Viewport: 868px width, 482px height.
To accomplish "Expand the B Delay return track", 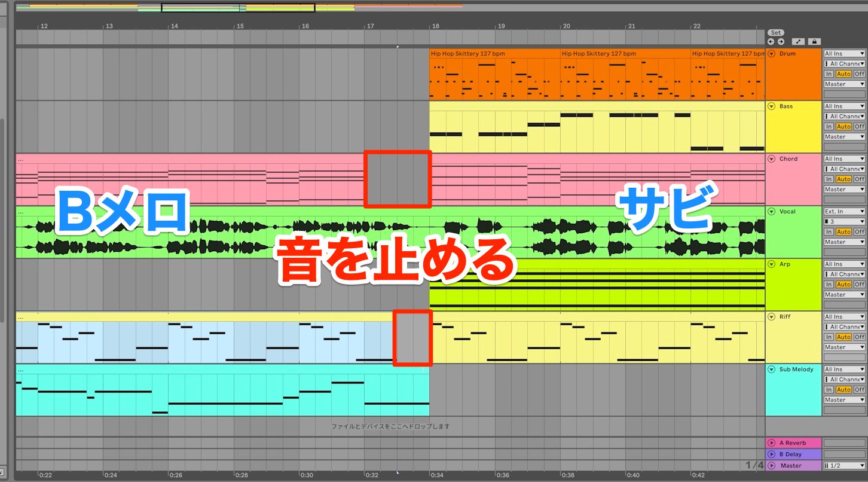I will [772, 454].
